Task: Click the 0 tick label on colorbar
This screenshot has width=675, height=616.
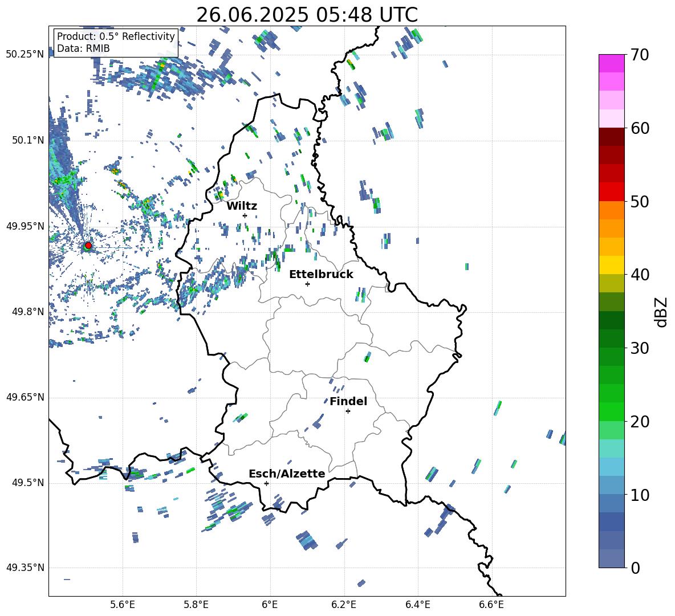Action: [635, 568]
